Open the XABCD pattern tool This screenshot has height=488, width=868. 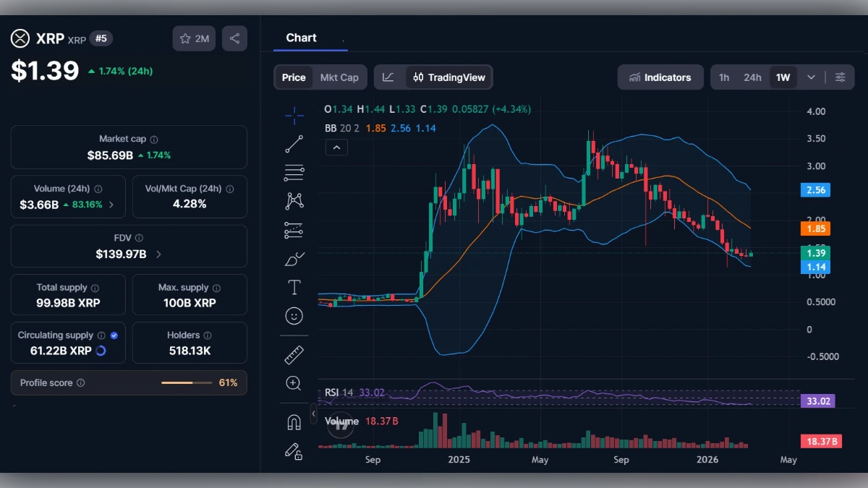pos(294,201)
